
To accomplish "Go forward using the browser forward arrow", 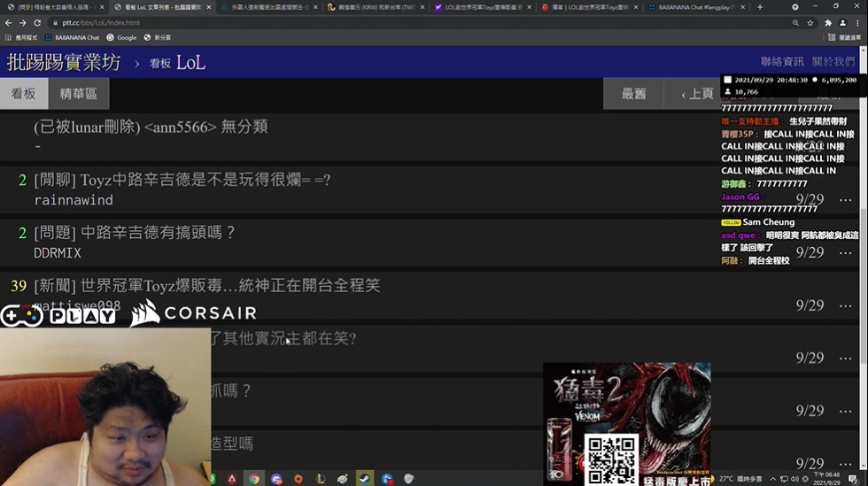I will click(23, 23).
